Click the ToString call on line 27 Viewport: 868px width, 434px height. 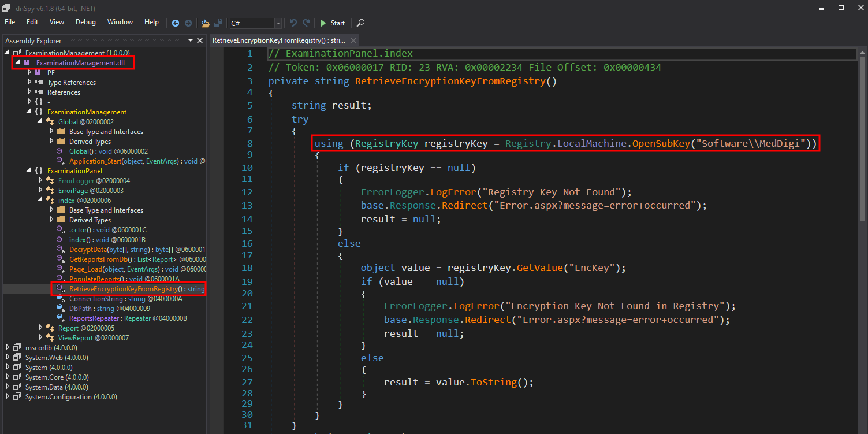[x=494, y=382]
